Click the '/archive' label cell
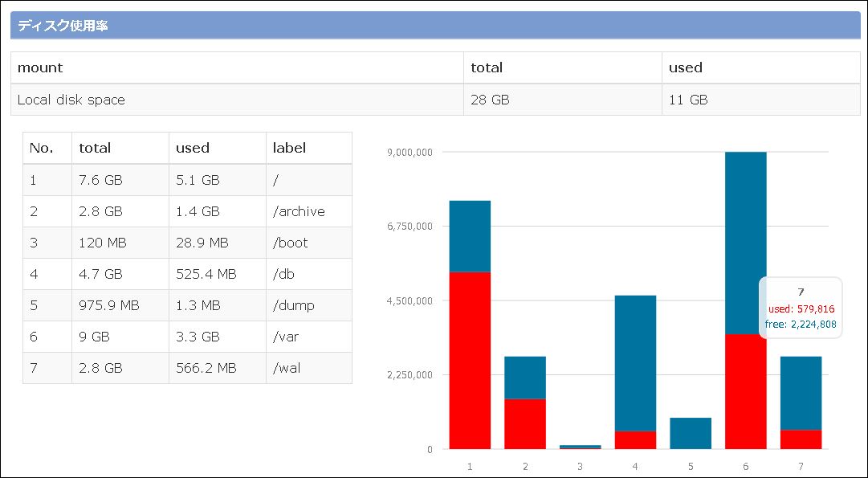The width and height of the screenshot is (868, 478). coord(309,211)
